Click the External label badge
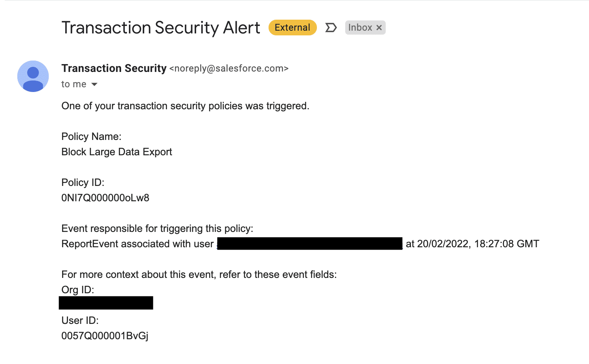This screenshot has width=589, height=364. (x=293, y=28)
